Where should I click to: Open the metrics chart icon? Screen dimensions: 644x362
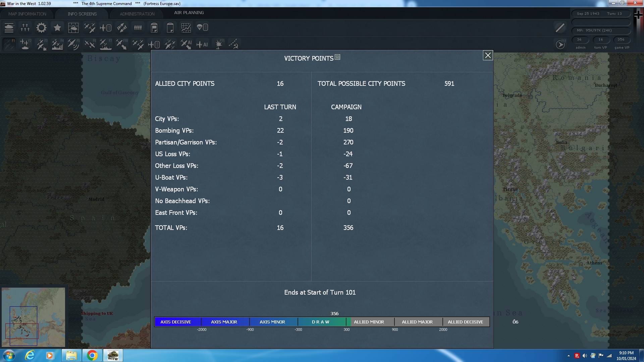click(x=186, y=27)
